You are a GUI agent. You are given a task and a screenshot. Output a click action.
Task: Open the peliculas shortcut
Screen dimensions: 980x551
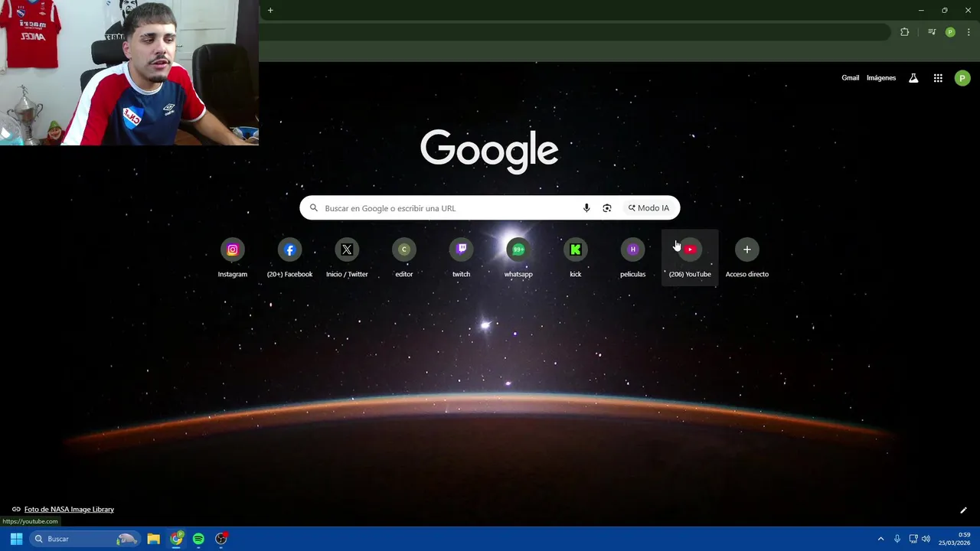pyautogui.click(x=632, y=258)
